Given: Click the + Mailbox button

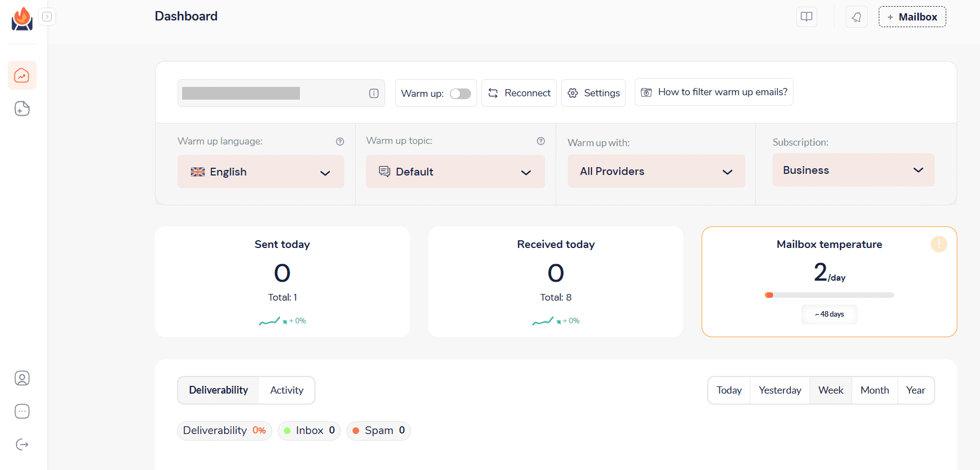Looking at the screenshot, I should click(912, 17).
